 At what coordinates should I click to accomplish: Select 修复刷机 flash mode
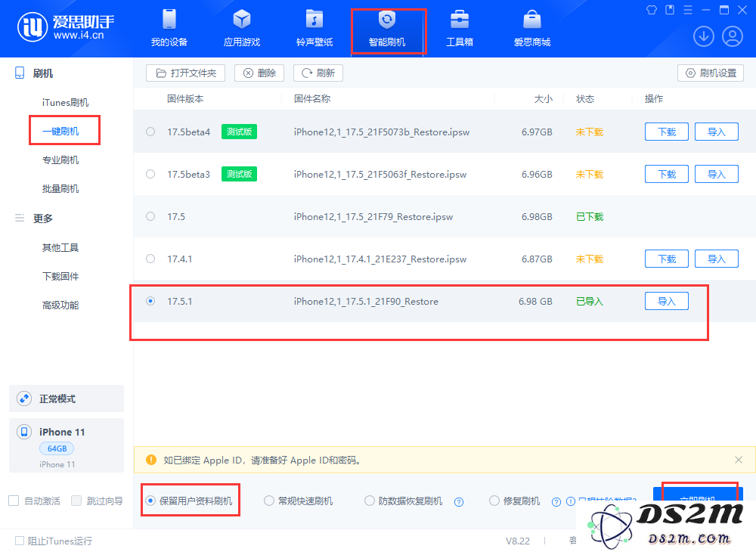514,501
